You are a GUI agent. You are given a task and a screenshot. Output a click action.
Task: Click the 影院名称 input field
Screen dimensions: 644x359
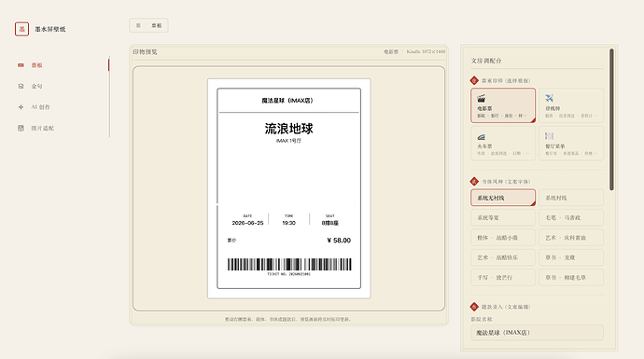(538, 333)
